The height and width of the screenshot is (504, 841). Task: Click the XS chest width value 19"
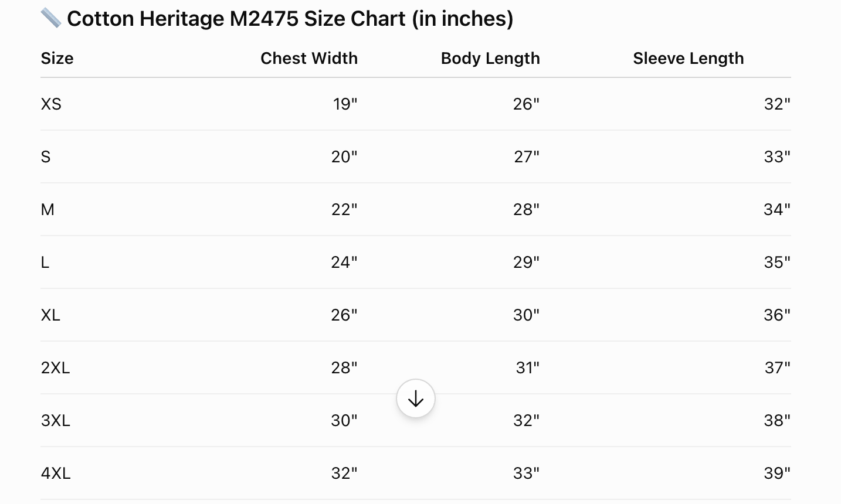tap(345, 104)
